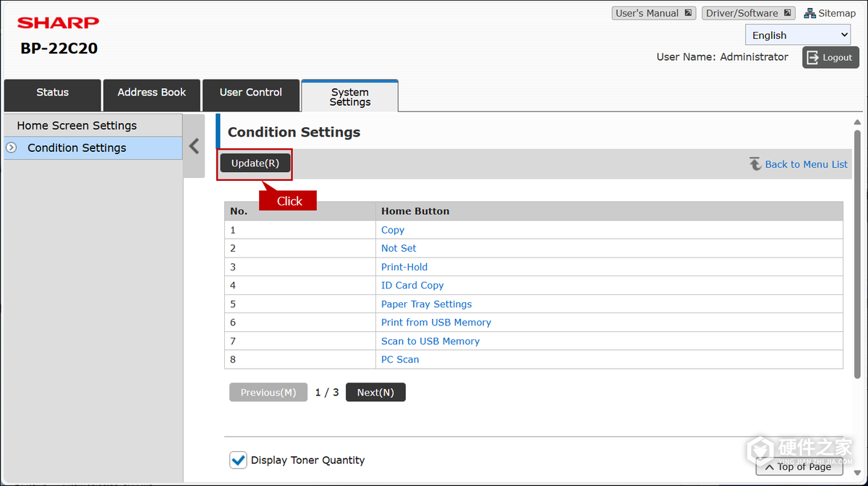The width and height of the screenshot is (868, 486).
Task: Click the BP-22C20 model name
Action: tap(59, 48)
